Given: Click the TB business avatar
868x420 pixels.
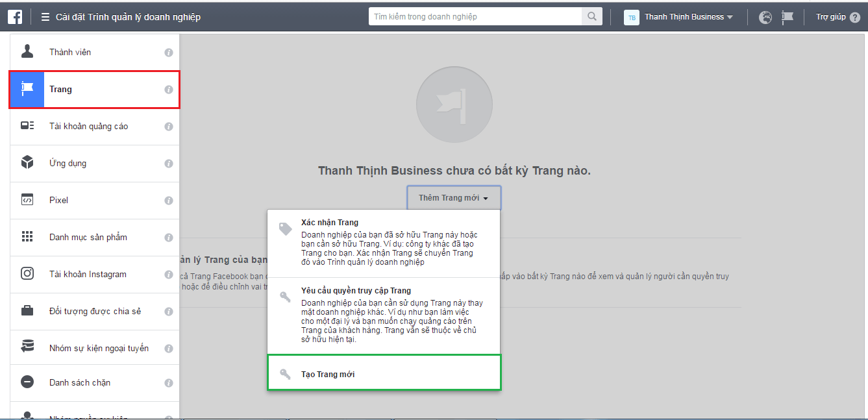Looking at the screenshot, I should coord(631,18).
